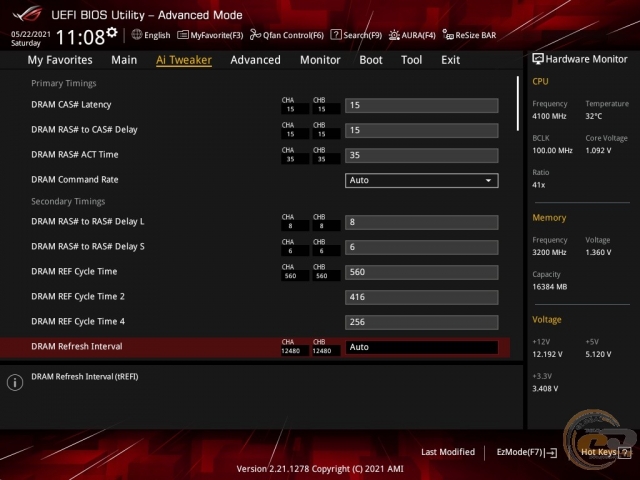Open the Boot tab
The width and height of the screenshot is (640, 480).
point(371,60)
